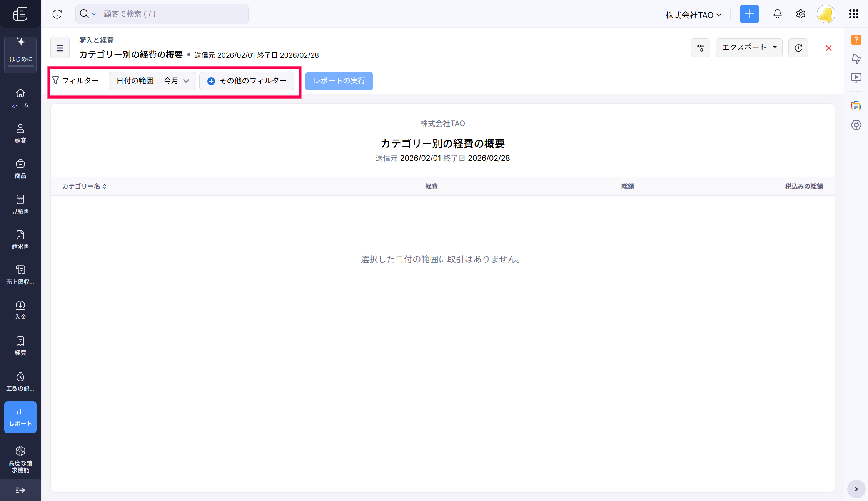Open the orange help question icon
868x501 pixels.
click(856, 40)
